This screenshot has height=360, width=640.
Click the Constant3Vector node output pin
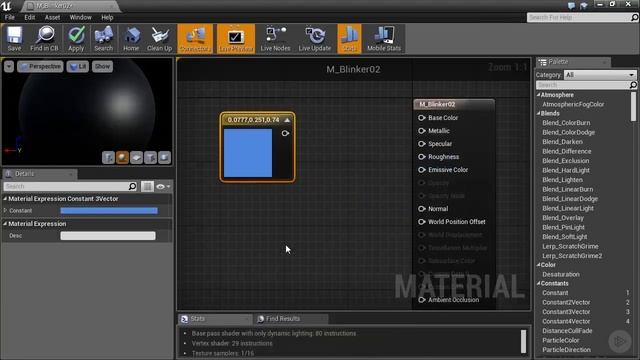tap(285, 133)
